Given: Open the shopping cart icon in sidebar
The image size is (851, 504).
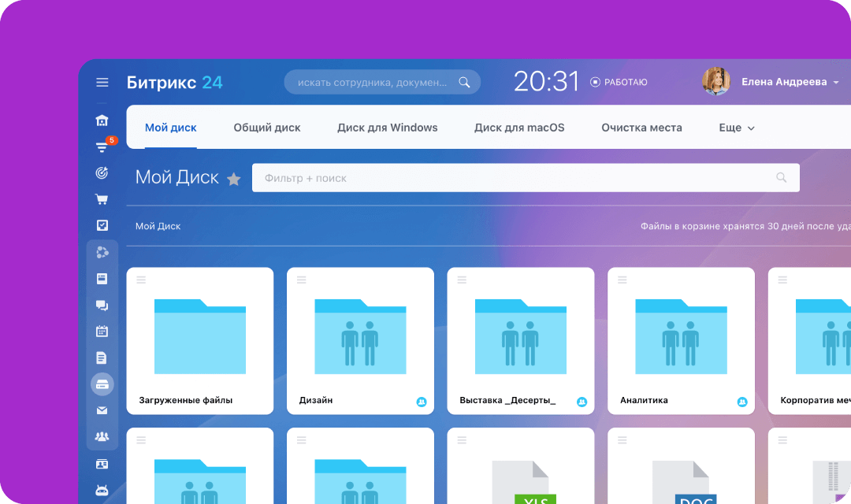Looking at the screenshot, I should [x=102, y=199].
